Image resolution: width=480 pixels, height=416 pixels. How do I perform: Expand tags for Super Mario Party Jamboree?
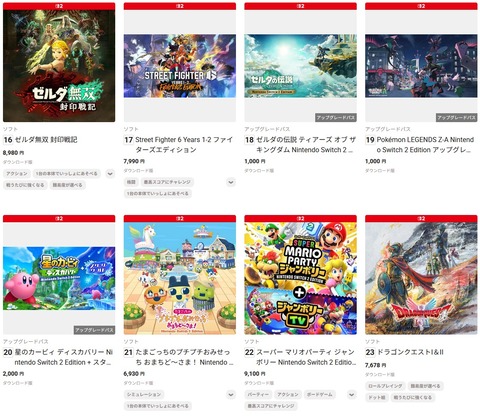coord(351,395)
